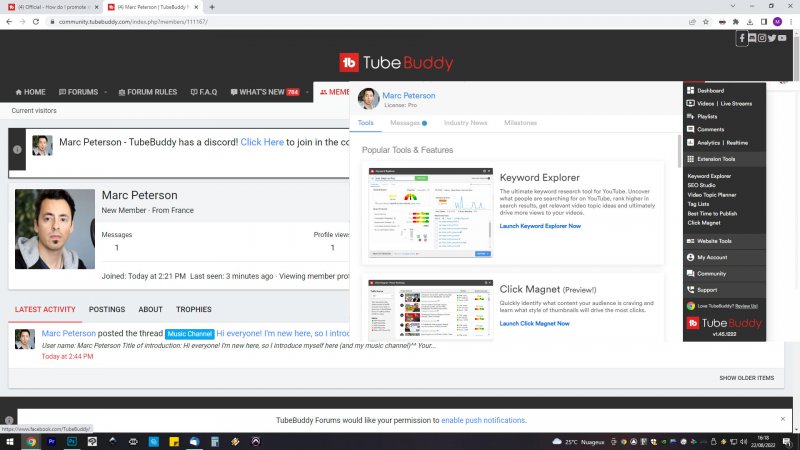This screenshot has width=800, height=450.
Task: Open Playlists in TubeBuddy sidebar
Action: tap(706, 116)
